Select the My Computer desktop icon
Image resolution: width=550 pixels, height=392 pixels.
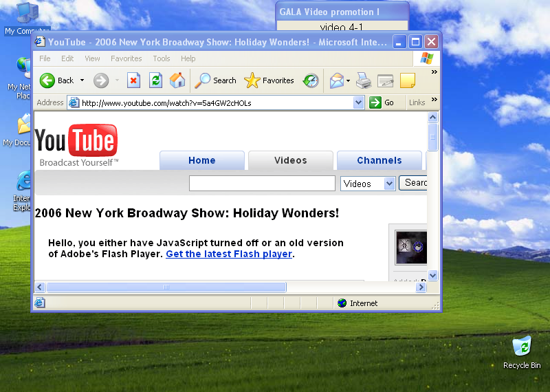pyautogui.click(x=27, y=19)
